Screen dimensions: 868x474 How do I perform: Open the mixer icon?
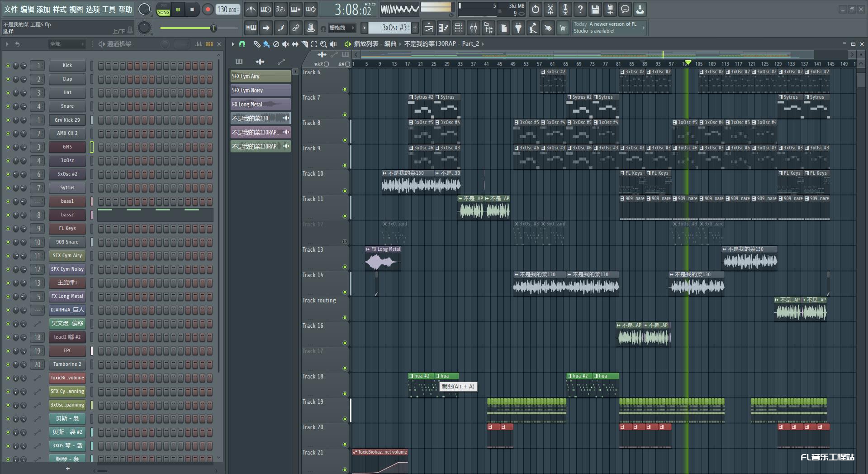pyautogui.click(x=474, y=28)
